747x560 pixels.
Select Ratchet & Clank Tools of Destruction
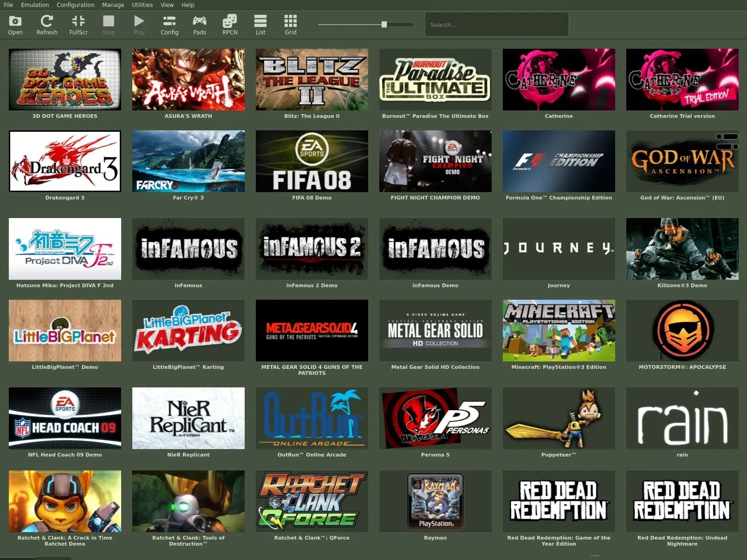pos(188,501)
